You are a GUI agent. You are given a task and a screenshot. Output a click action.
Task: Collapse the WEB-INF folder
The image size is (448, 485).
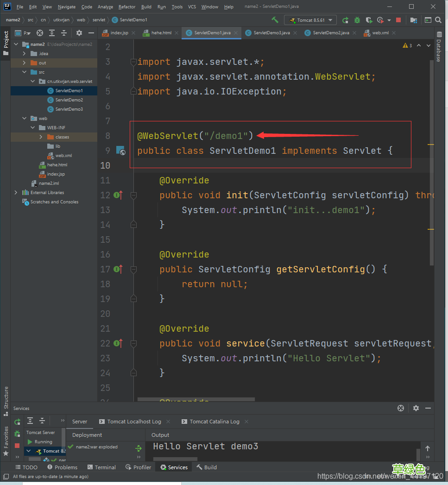click(x=32, y=128)
